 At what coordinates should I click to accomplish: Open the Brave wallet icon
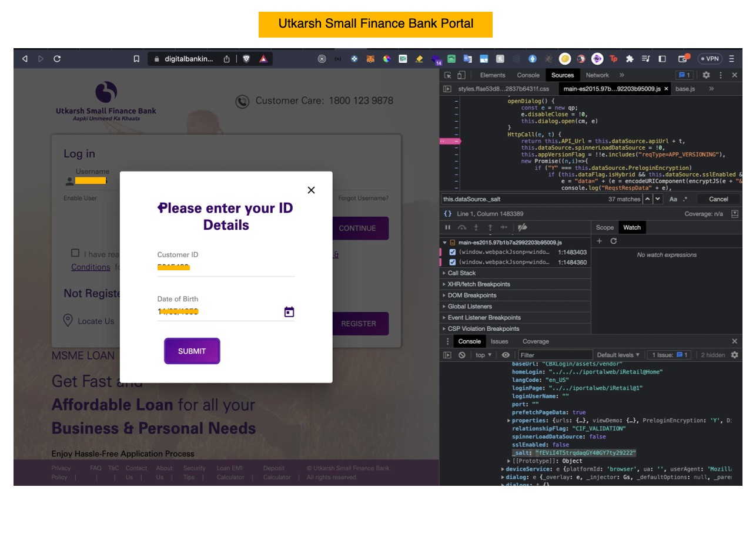click(683, 59)
